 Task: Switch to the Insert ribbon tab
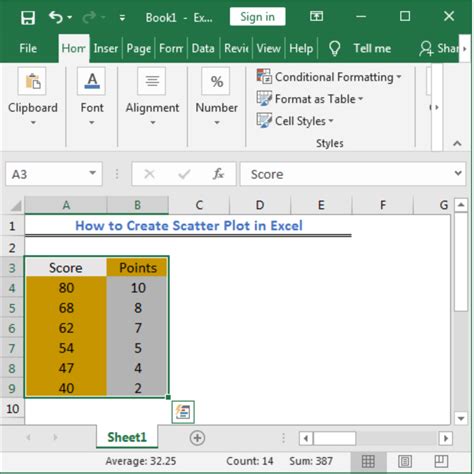[x=106, y=49]
